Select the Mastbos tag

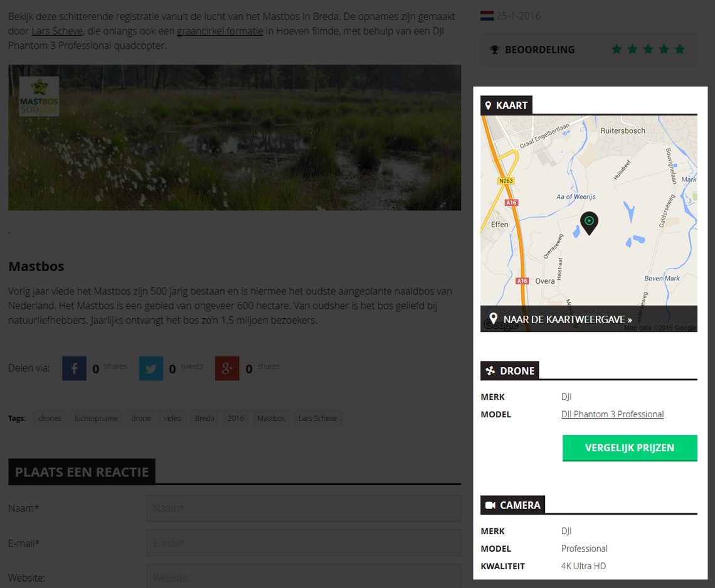271,418
